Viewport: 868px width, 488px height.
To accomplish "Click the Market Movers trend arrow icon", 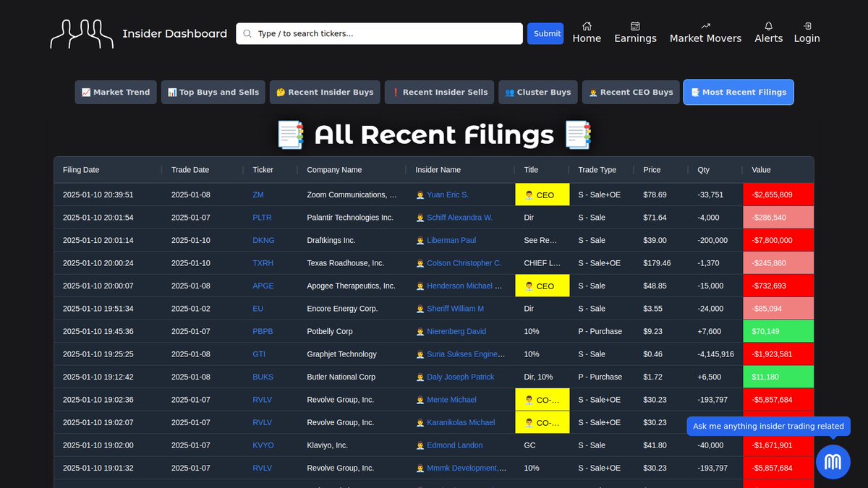I will [705, 26].
